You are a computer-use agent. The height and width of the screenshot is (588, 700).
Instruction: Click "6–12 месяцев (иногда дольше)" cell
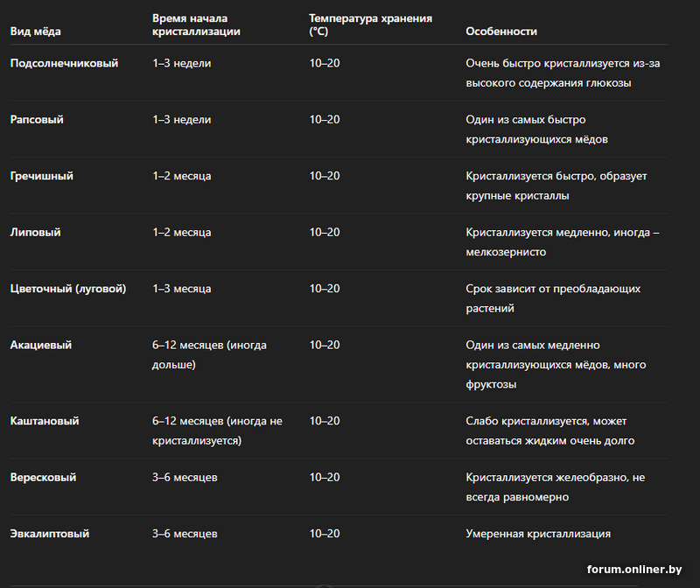(209, 354)
